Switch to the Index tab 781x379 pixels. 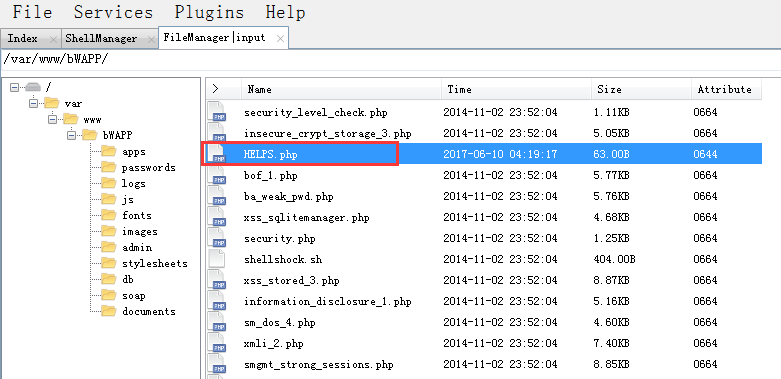(x=22, y=38)
